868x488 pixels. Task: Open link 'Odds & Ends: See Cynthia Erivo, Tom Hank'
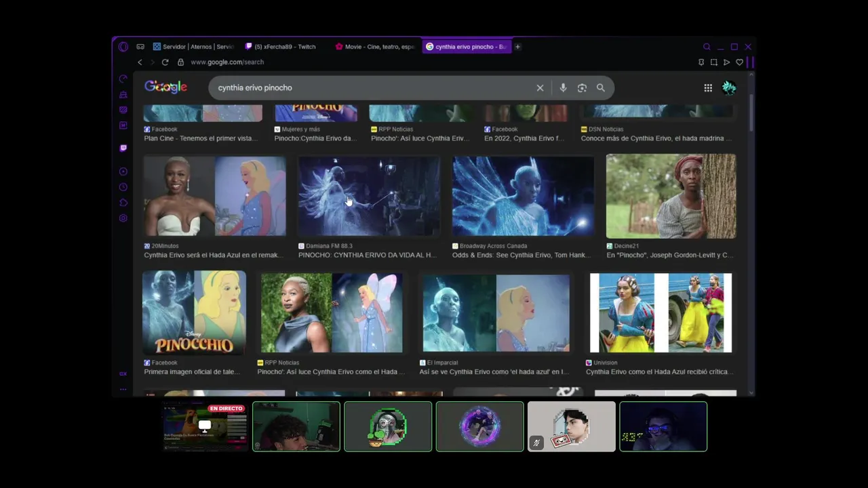point(521,256)
